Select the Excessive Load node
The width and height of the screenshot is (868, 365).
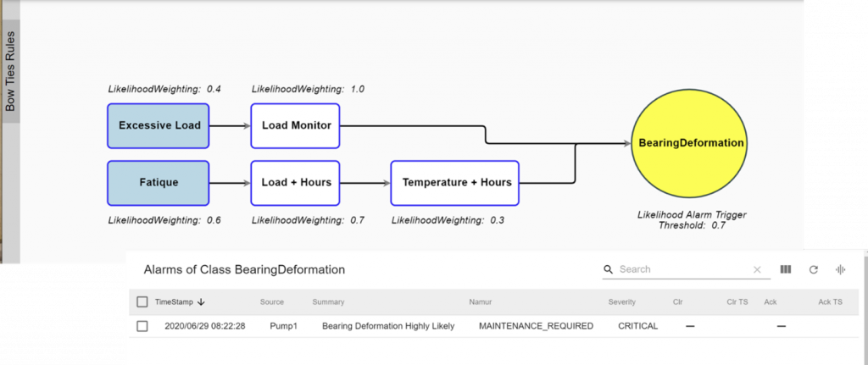point(159,125)
